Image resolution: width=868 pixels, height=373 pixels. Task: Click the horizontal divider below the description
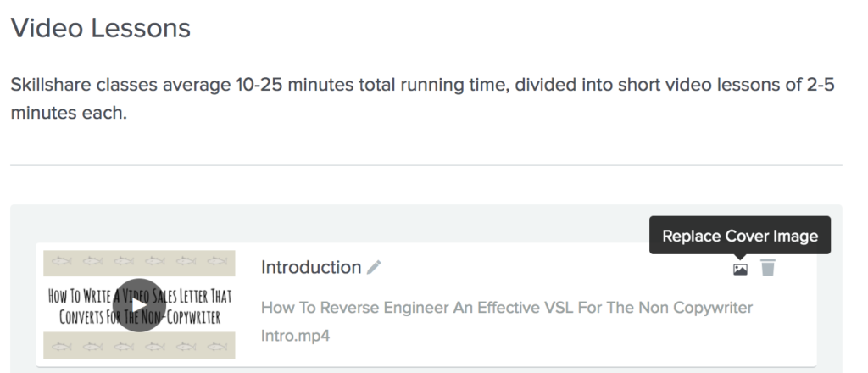426,165
